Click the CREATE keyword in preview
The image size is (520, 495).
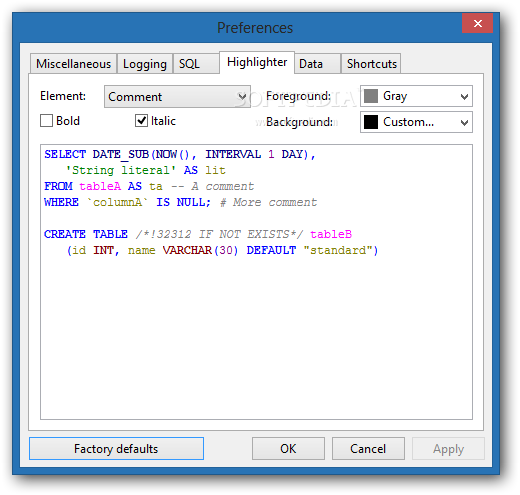[x=65, y=234]
